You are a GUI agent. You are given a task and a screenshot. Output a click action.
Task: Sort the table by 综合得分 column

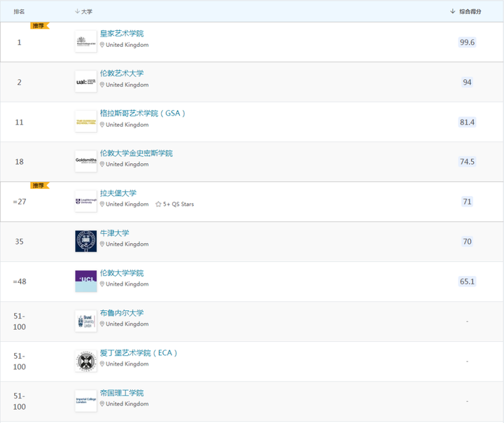465,12
